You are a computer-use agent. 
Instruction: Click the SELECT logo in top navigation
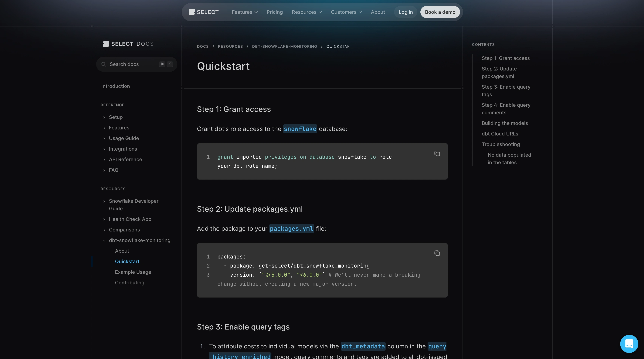click(203, 12)
